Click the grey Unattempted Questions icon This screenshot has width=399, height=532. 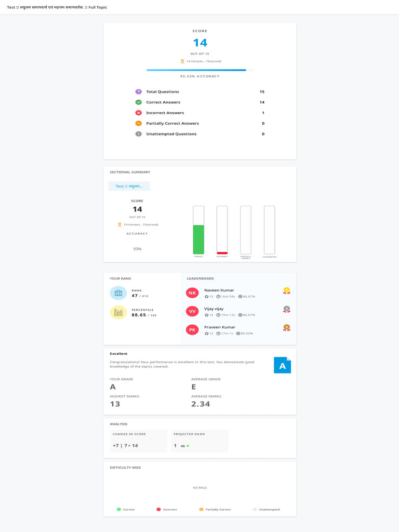tap(138, 134)
